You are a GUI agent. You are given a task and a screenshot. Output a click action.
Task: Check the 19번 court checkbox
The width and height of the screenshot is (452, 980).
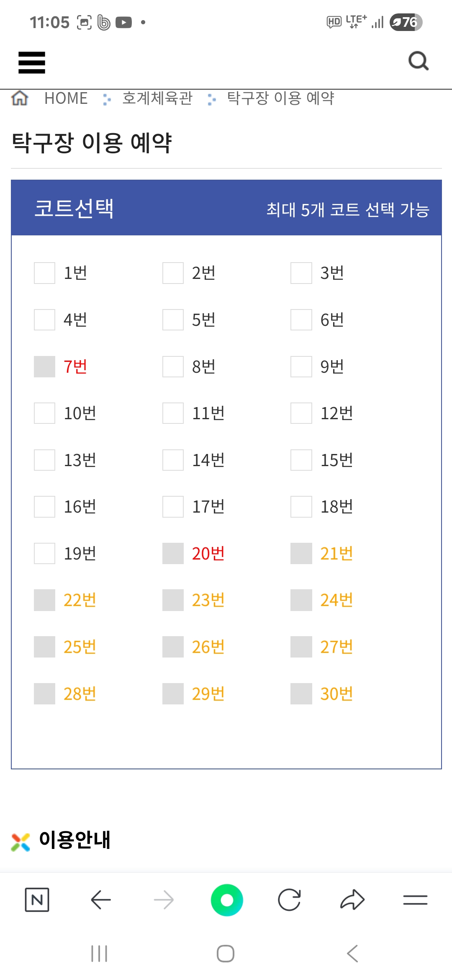click(x=45, y=554)
